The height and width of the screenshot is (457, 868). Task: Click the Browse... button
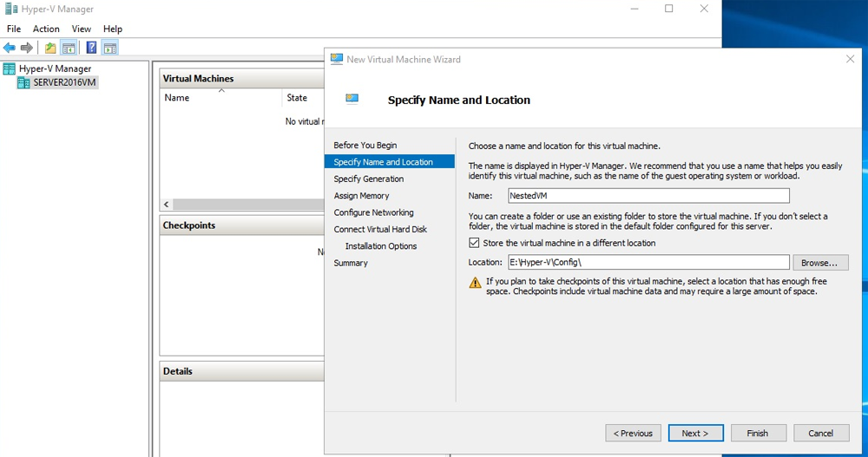click(x=820, y=262)
